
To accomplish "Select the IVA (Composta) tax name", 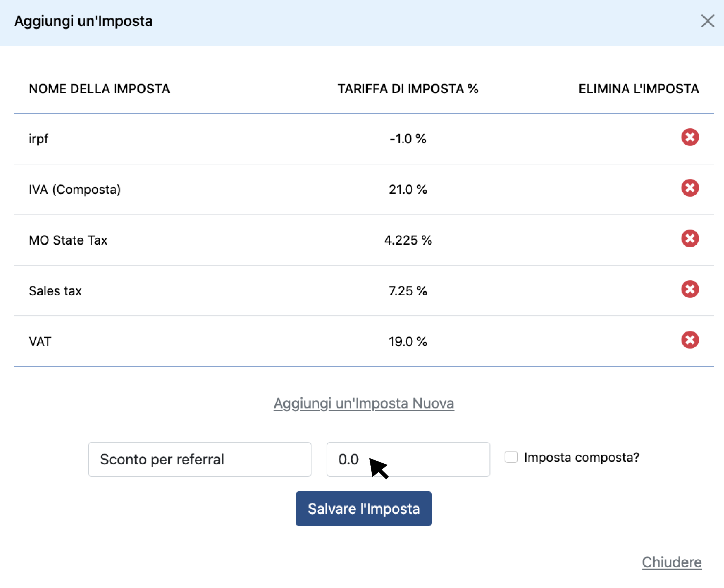I will pyautogui.click(x=75, y=189).
